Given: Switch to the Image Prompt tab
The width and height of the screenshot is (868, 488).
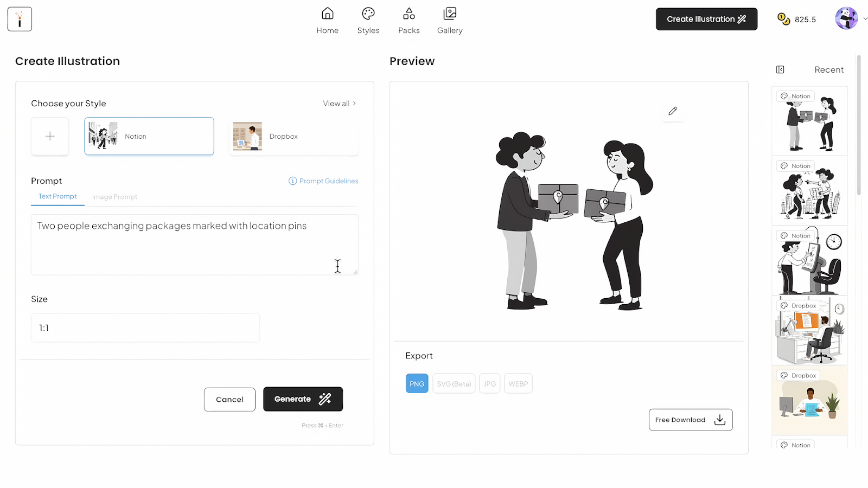Looking at the screenshot, I should click(114, 197).
